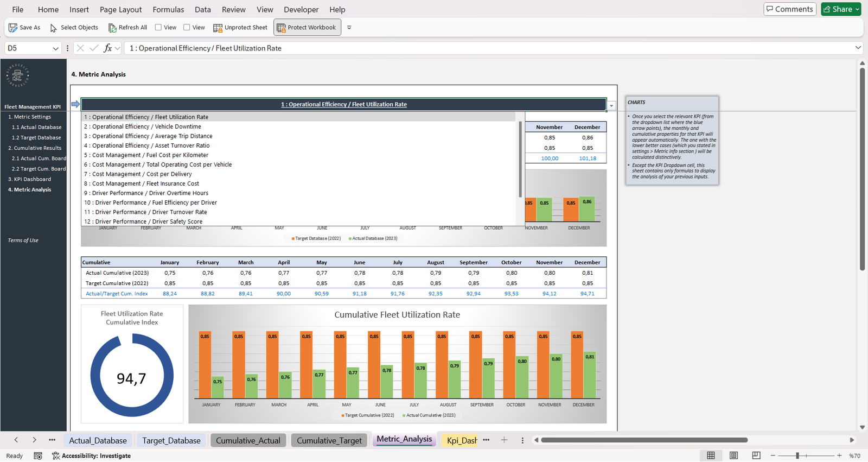Toggle the Protect Workbook button
Screen dimensions: 868x462
point(307,28)
